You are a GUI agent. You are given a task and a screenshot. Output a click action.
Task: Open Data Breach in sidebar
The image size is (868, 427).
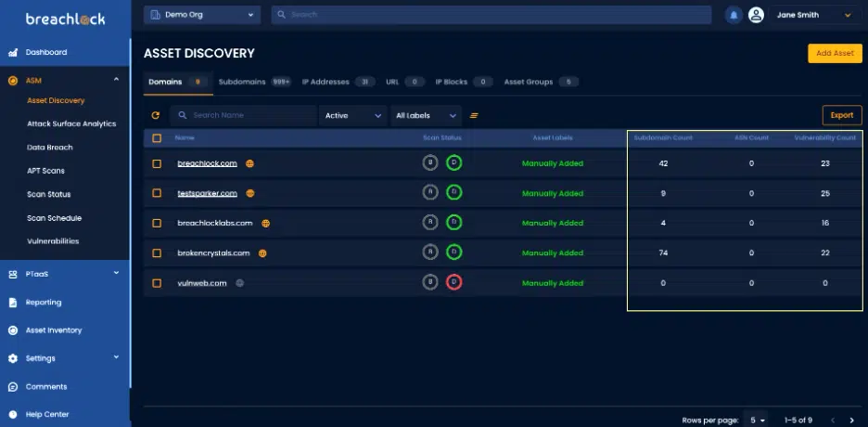coord(50,148)
